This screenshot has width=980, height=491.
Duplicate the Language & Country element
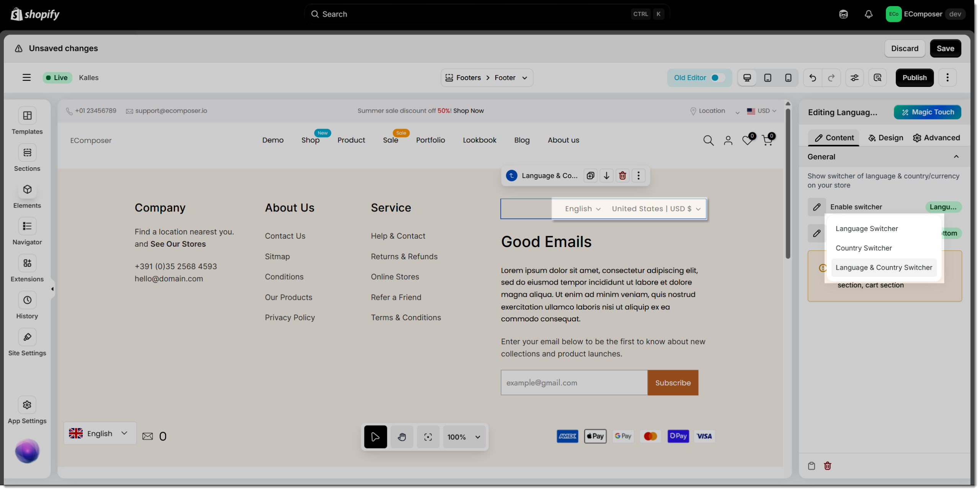(x=590, y=176)
